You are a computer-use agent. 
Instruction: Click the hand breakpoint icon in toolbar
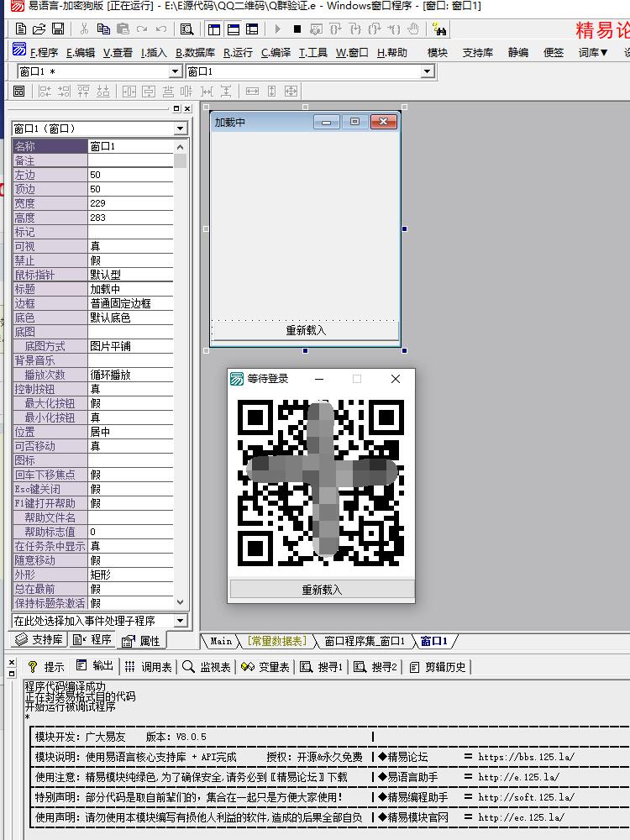coord(413,29)
